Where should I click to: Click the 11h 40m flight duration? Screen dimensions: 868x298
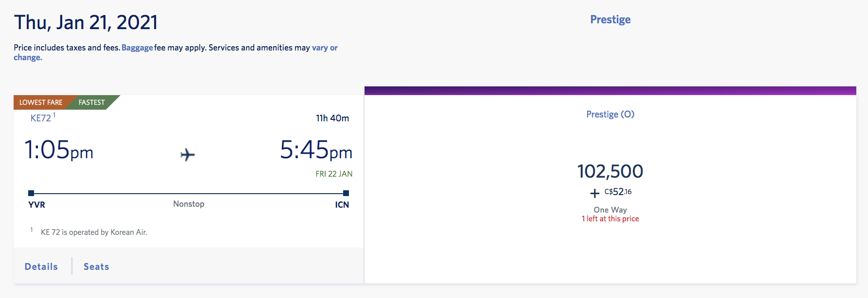[332, 118]
